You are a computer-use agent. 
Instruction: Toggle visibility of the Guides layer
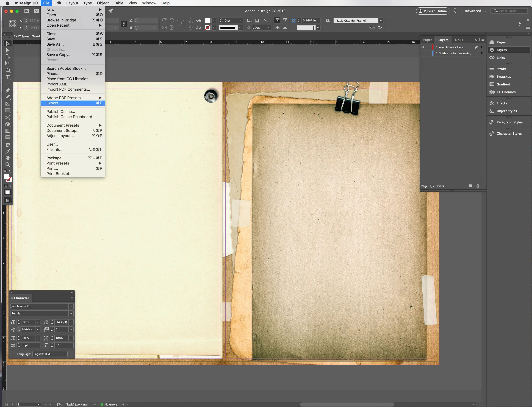point(423,53)
